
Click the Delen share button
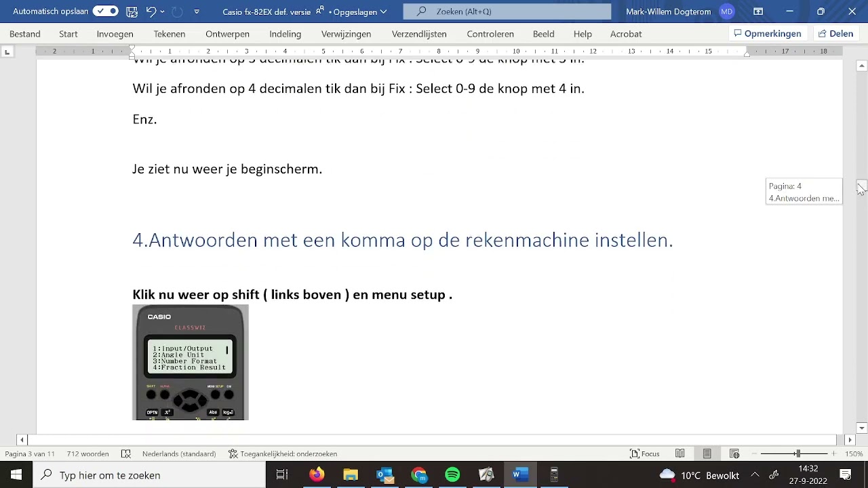[835, 34]
